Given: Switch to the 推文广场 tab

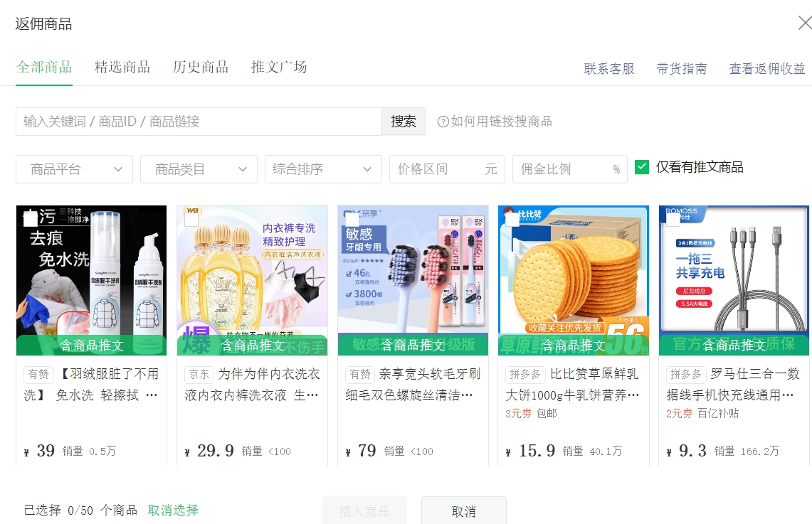Looking at the screenshot, I should tap(278, 66).
